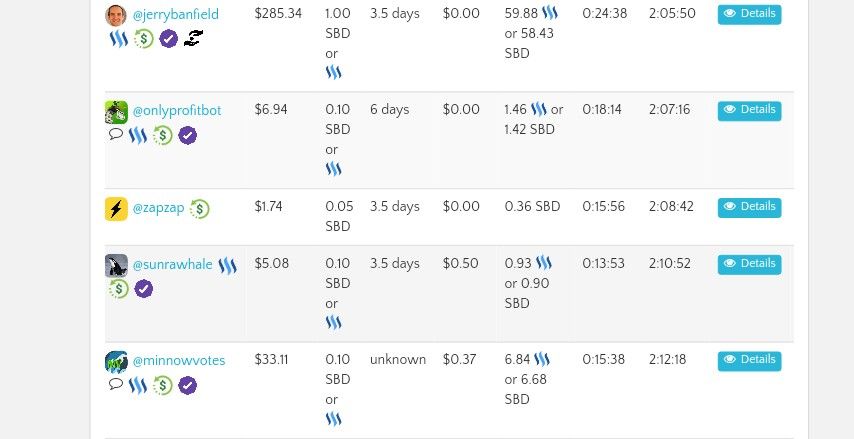
Task: Open Details for @jerrybanfield
Action: coord(749,15)
